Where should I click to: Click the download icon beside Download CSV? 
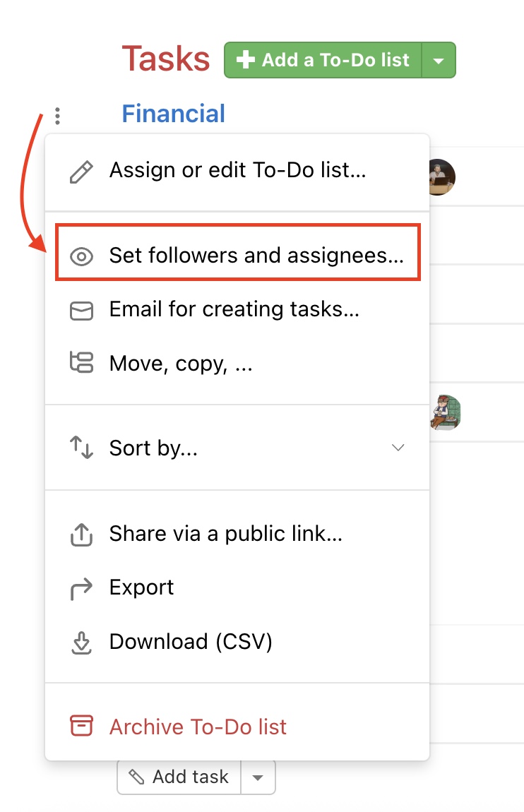(81, 642)
